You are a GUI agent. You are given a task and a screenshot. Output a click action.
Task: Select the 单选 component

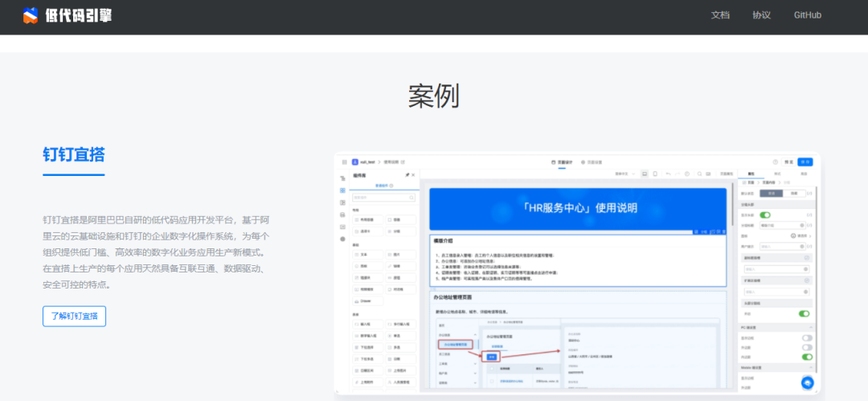tap(401, 336)
